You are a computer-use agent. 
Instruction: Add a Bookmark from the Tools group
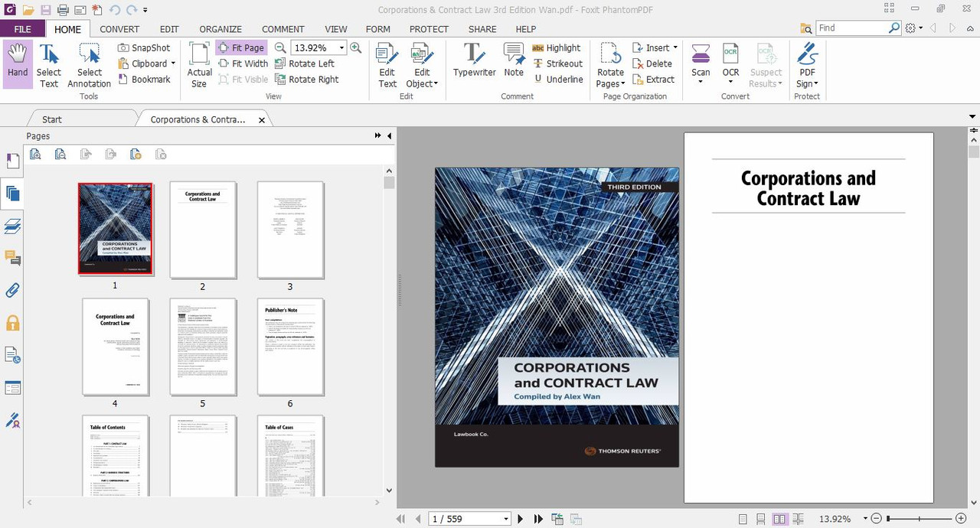click(x=144, y=79)
